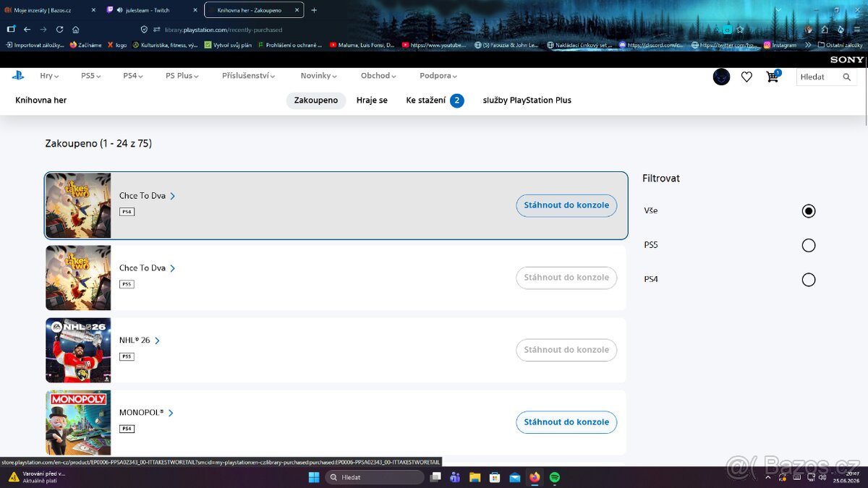Screen dimensions: 868x488
Task: Open the PS4 Chce To Dva title link
Action: click(148, 196)
